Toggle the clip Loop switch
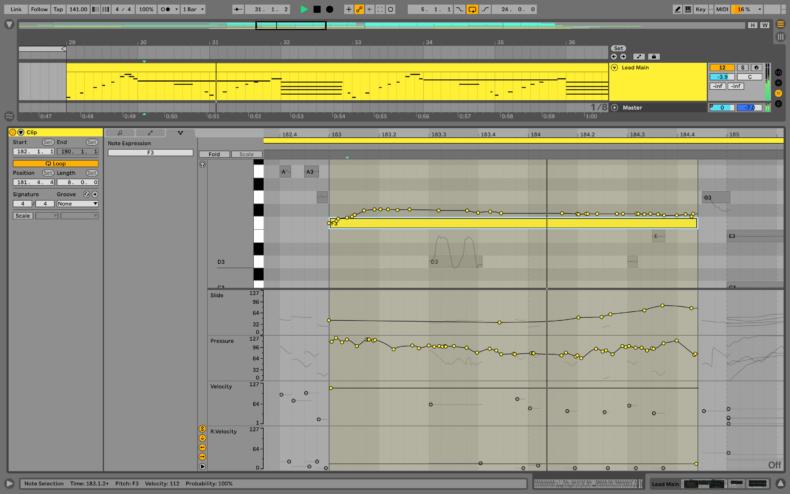Image resolution: width=790 pixels, height=494 pixels. tap(55, 163)
